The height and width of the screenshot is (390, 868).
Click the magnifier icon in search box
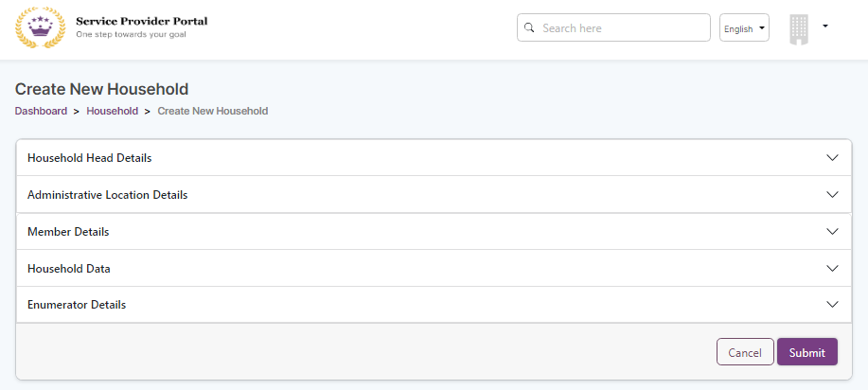(x=530, y=27)
